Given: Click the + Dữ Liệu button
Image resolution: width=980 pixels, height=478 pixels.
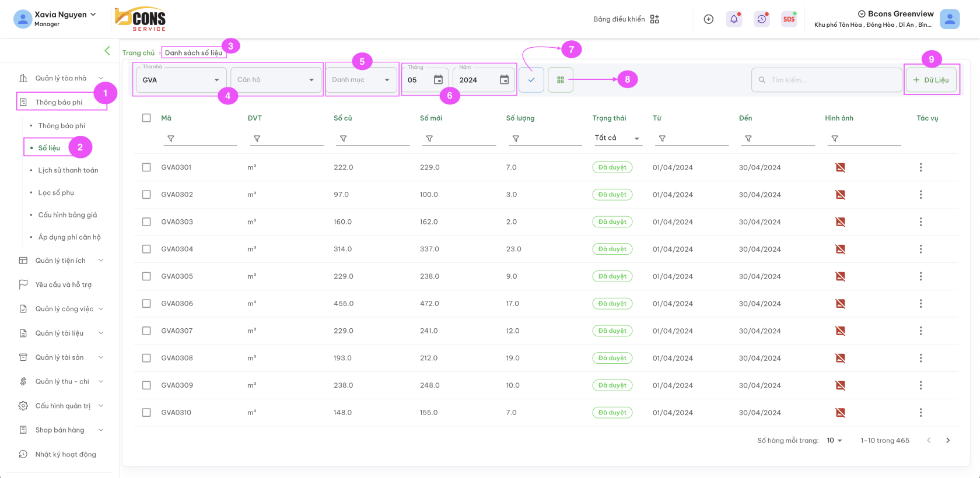Looking at the screenshot, I should click(932, 80).
